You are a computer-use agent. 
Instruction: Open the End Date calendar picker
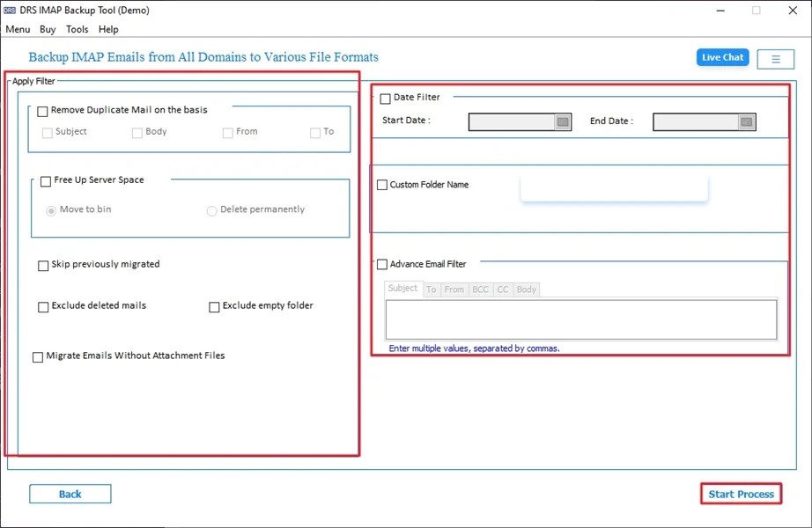click(748, 121)
